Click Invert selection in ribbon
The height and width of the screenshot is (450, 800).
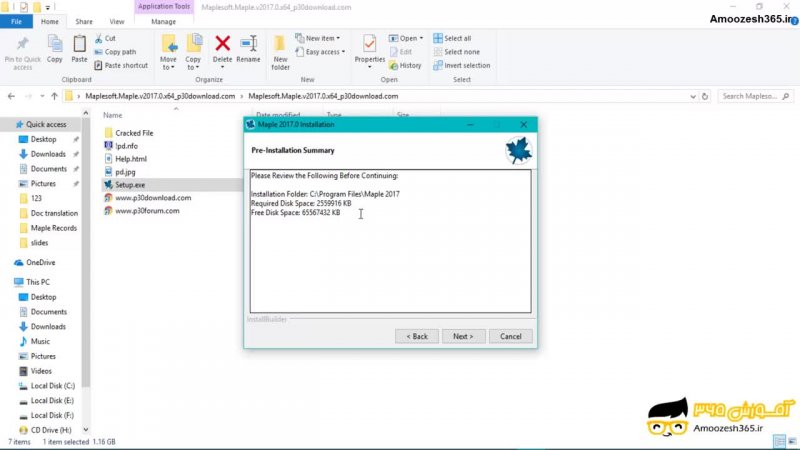click(x=462, y=65)
